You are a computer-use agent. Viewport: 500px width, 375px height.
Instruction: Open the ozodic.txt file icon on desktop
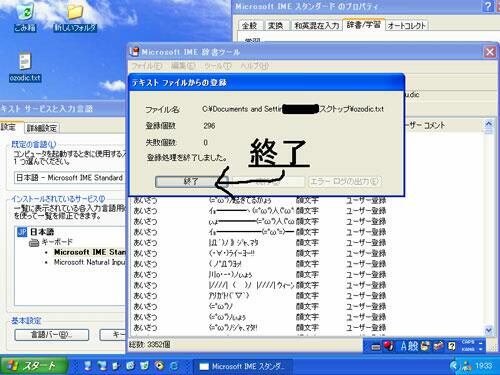click(x=25, y=67)
